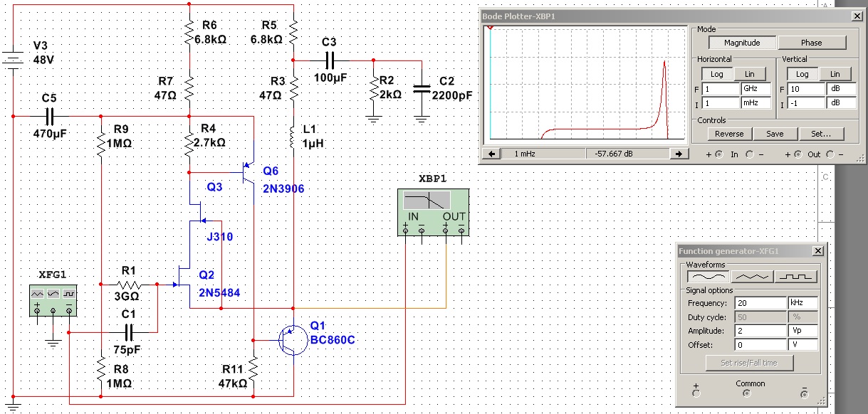The image size is (868, 414).
Task: Select the sine waveform in the Function generator
Action: tap(707, 277)
